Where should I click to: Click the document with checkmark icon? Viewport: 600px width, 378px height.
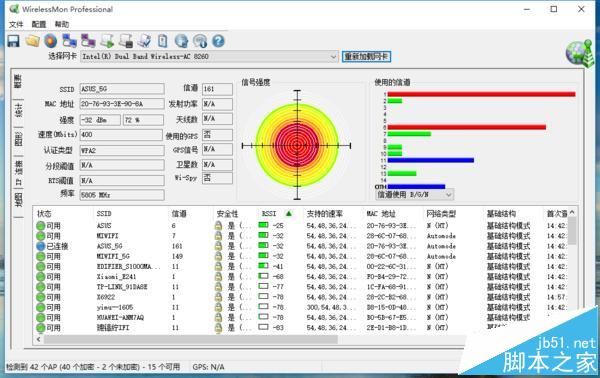click(x=145, y=41)
